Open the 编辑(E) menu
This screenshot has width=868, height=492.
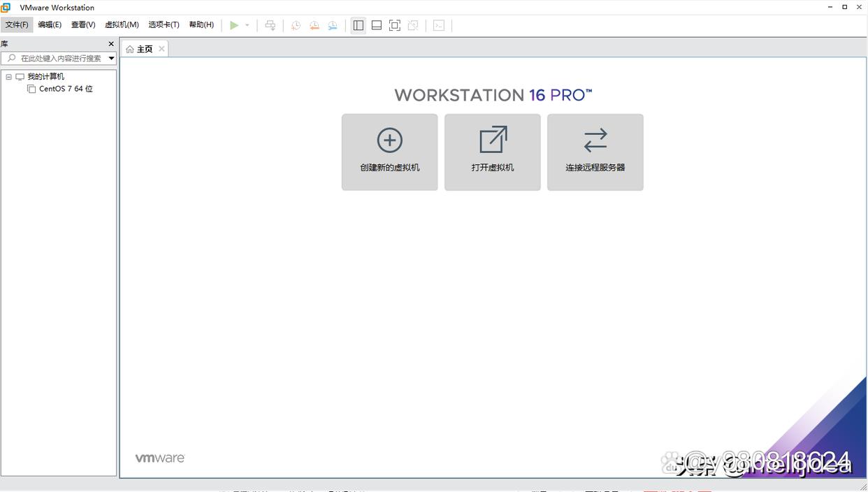click(x=50, y=24)
